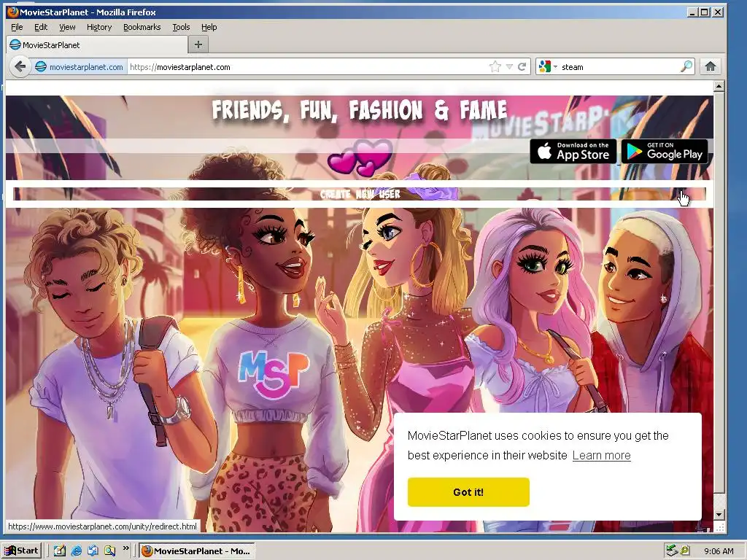Open the History menu
This screenshot has width=747, height=560.
coord(99,27)
